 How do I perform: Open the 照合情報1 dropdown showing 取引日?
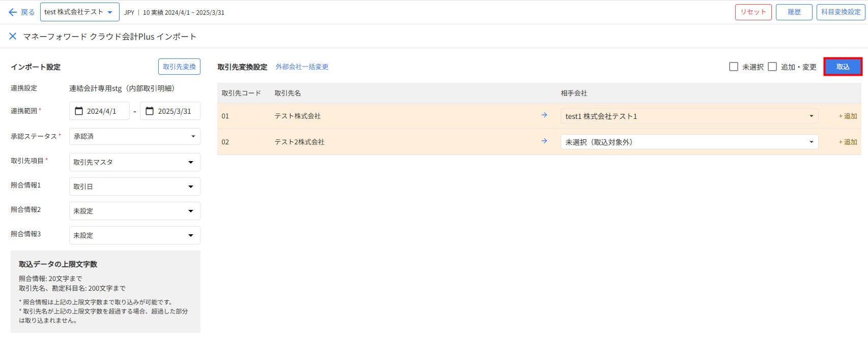coord(135,187)
